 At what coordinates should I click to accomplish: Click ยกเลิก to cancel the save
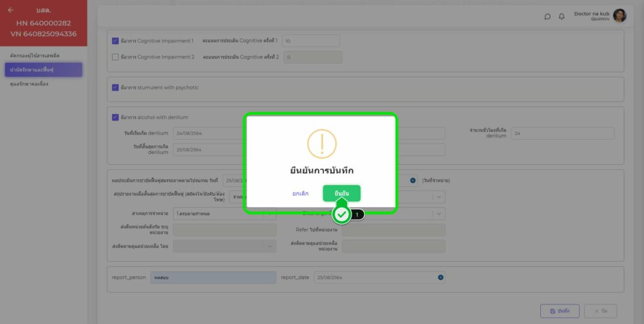click(301, 193)
